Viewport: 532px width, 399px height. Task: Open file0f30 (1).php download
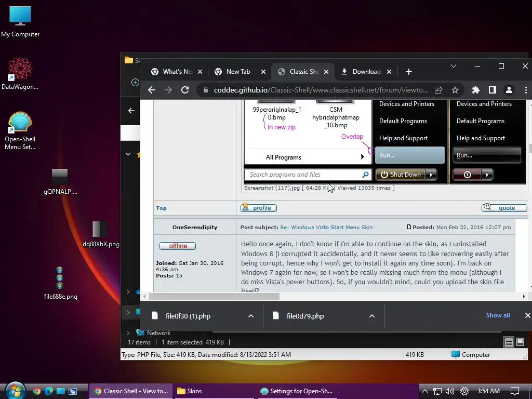click(188, 316)
